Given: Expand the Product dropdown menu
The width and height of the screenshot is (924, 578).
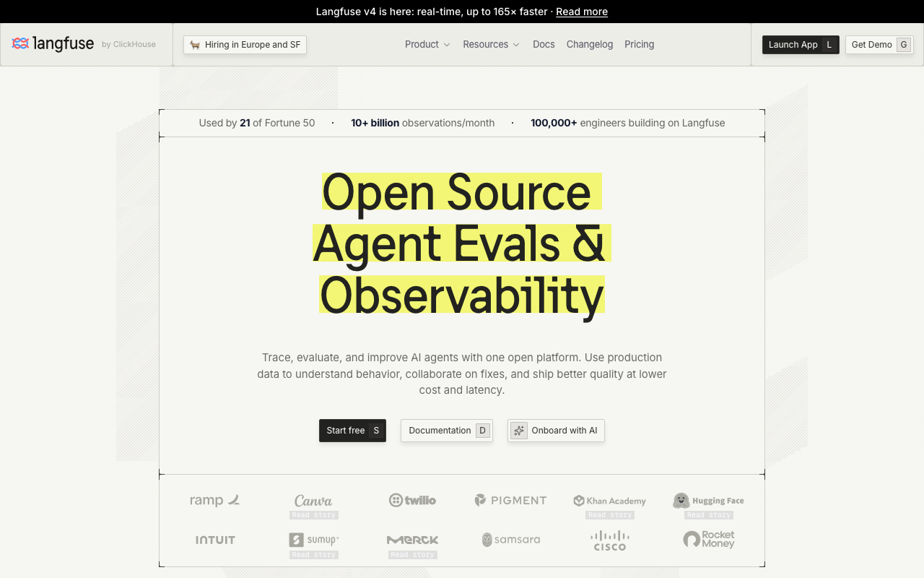Looking at the screenshot, I should click(427, 44).
